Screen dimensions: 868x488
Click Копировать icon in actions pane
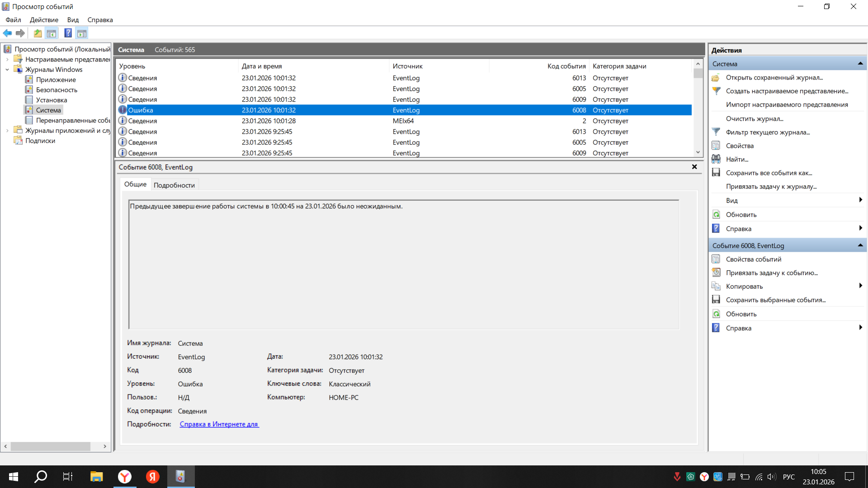(716, 286)
